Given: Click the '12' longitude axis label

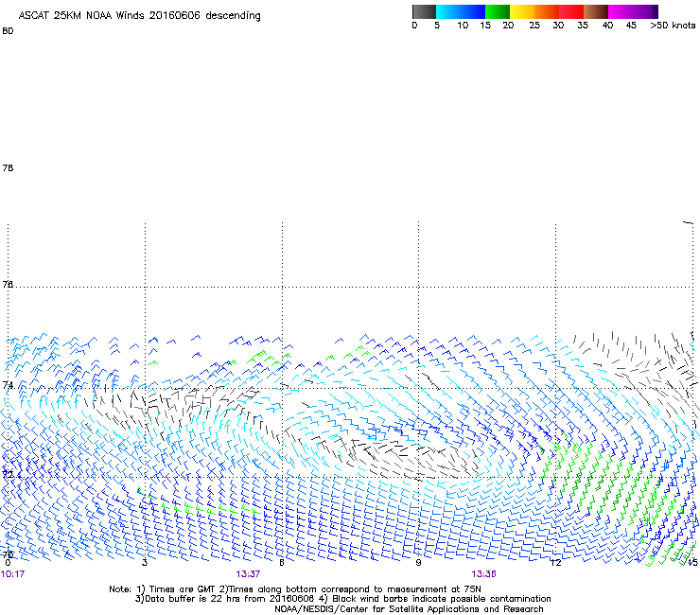Looking at the screenshot, I should click(x=556, y=563).
